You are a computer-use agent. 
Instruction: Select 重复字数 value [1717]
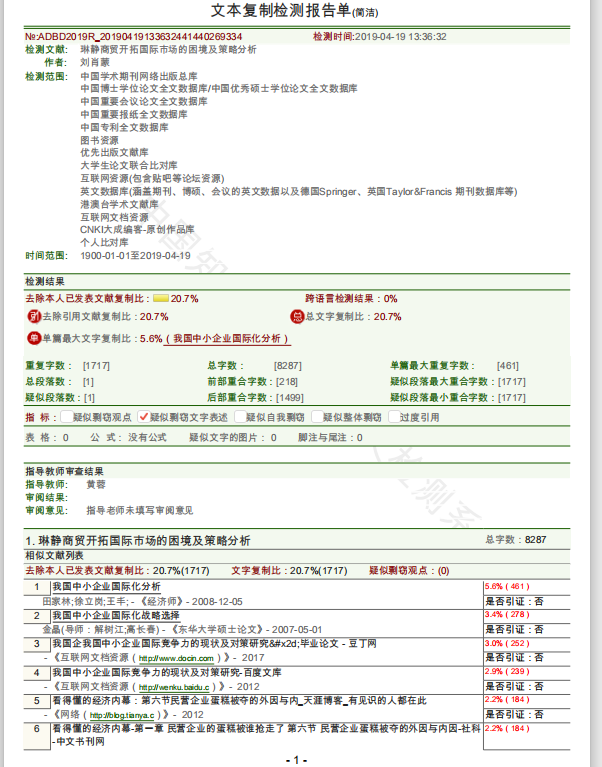[96, 366]
